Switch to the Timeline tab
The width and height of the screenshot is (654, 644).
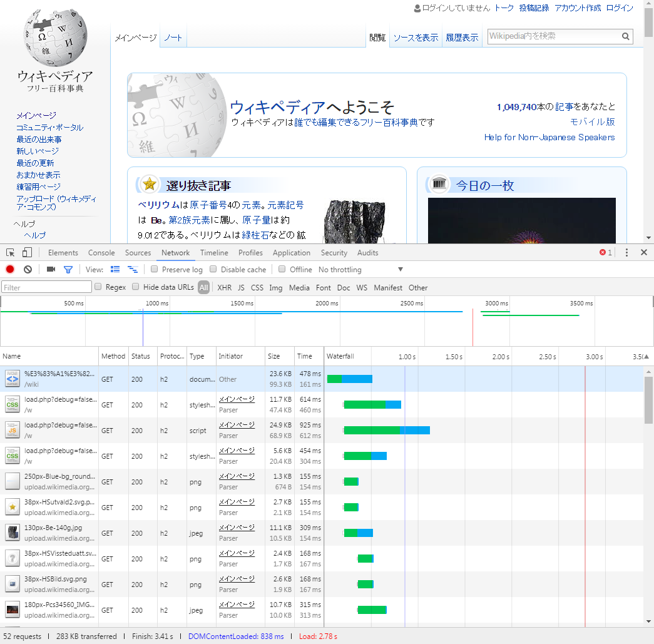[x=214, y=253]
